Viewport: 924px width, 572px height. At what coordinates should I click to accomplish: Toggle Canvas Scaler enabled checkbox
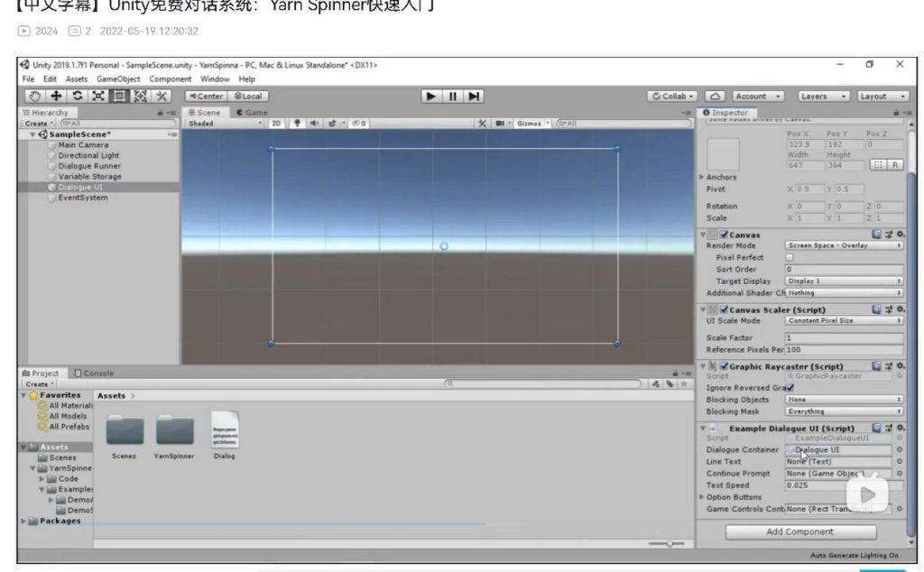724,309
